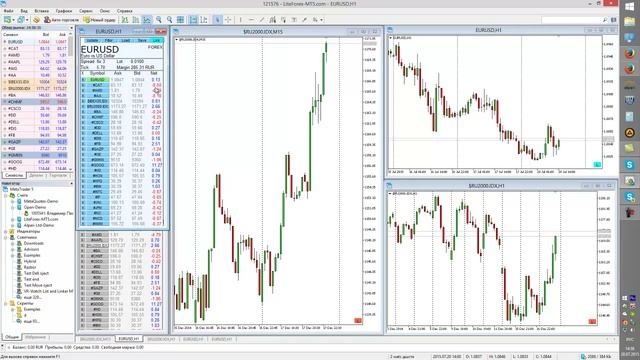The width and height of the screenshot is (640, 360).
Task: Toggle chart auto scroll
Action: click(193, 20)
